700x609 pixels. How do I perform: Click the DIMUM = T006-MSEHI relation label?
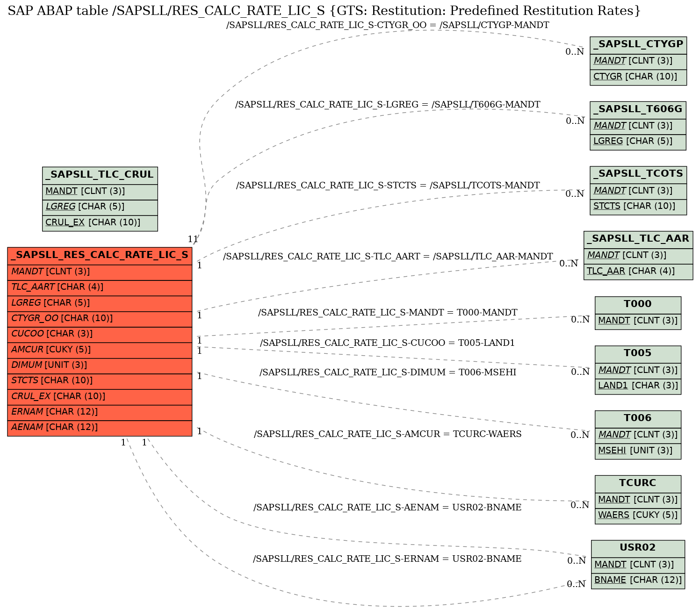coord(388,373)
